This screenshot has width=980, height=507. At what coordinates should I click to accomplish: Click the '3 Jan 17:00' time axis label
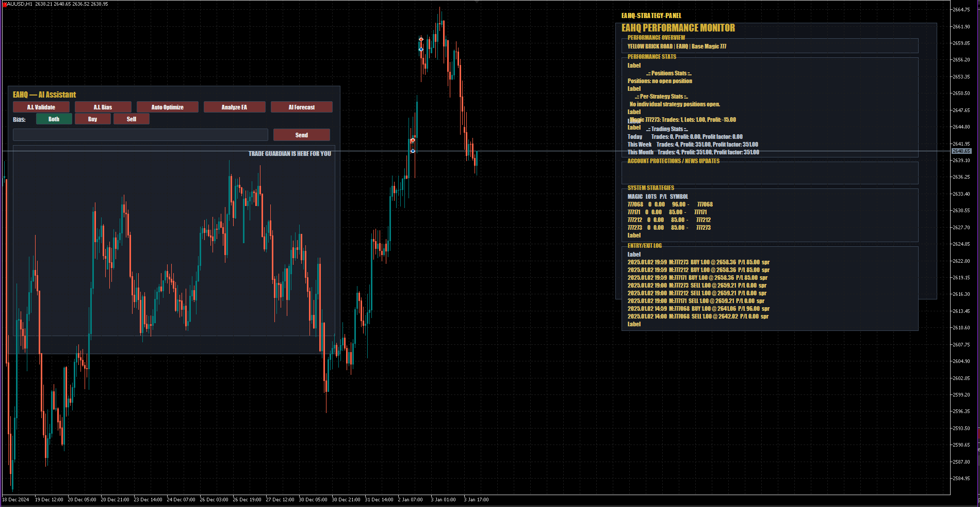pos(476,500)
